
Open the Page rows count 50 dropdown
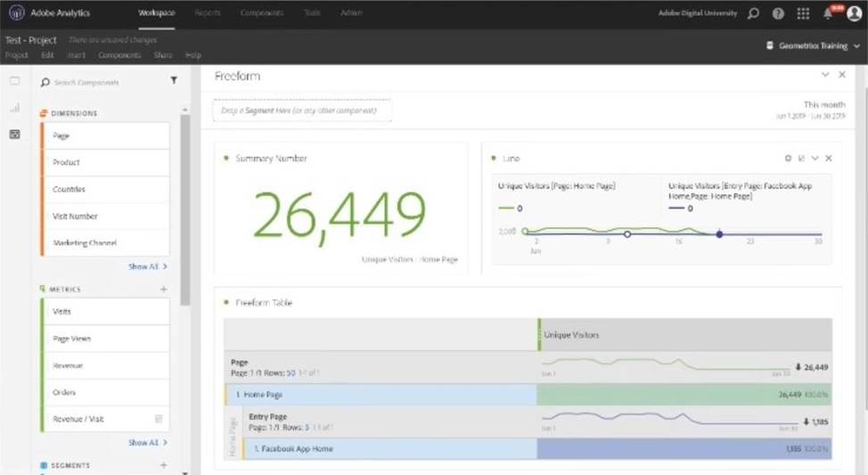point(291,373)
